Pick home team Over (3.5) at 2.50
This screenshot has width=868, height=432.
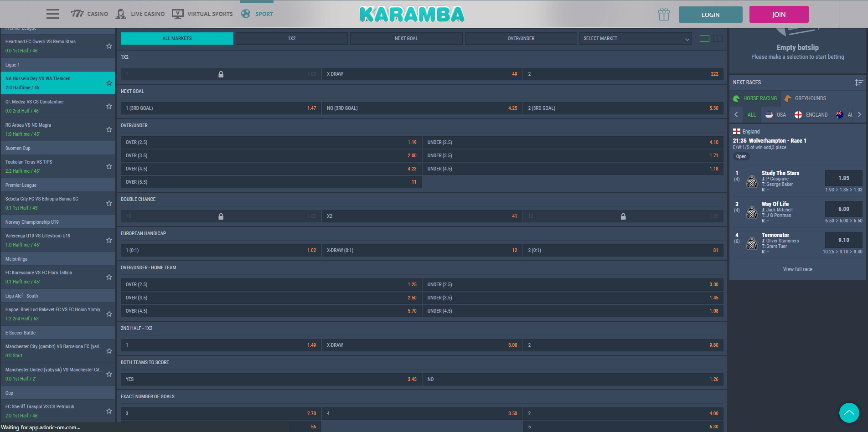pos(271,298)
